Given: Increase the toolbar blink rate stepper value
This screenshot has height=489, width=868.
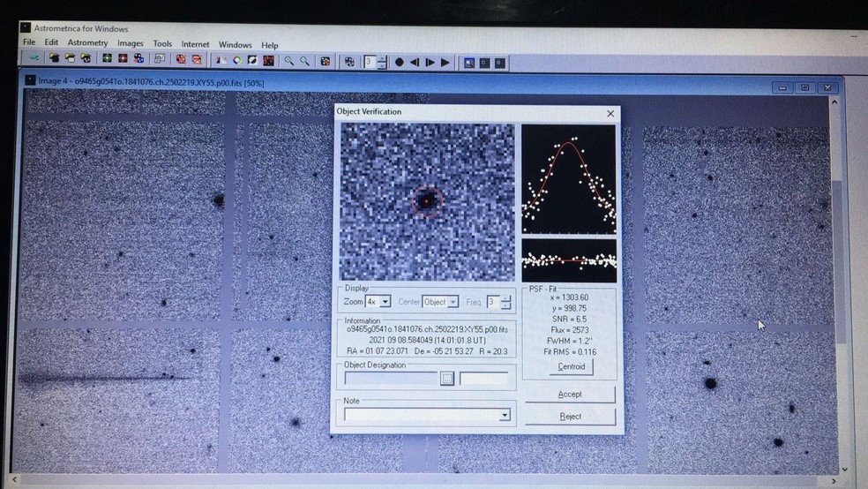Looking at the screenshot, I should (x=382, y=58).
